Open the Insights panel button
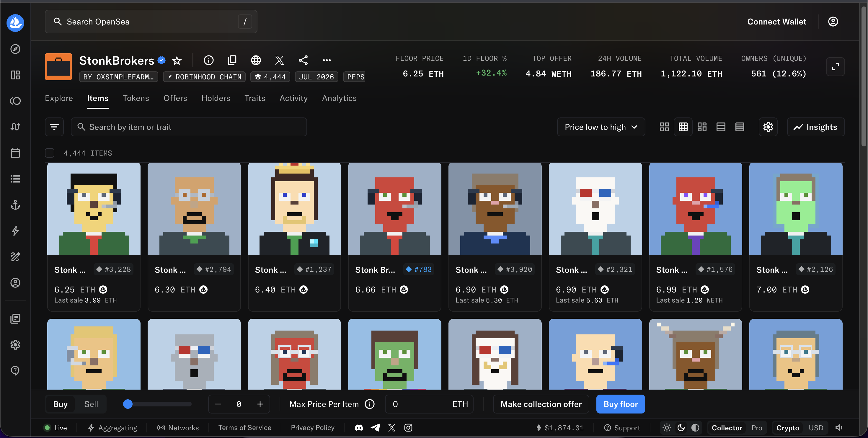The image size is (868, 438). coord(816,127)
